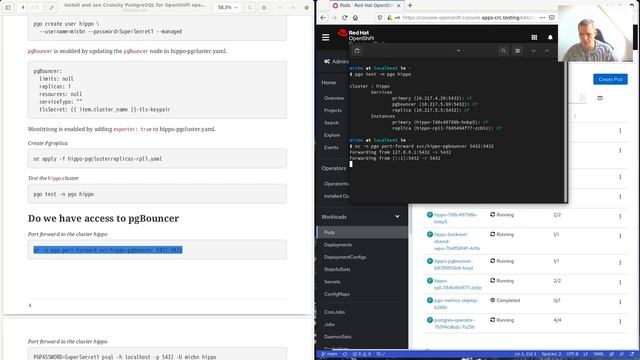The width and height of the screenshot is (640, 360).
Task: Open kebab menu for hippo-backrest-shared-repo pod
Action: (x=620, y=236)
